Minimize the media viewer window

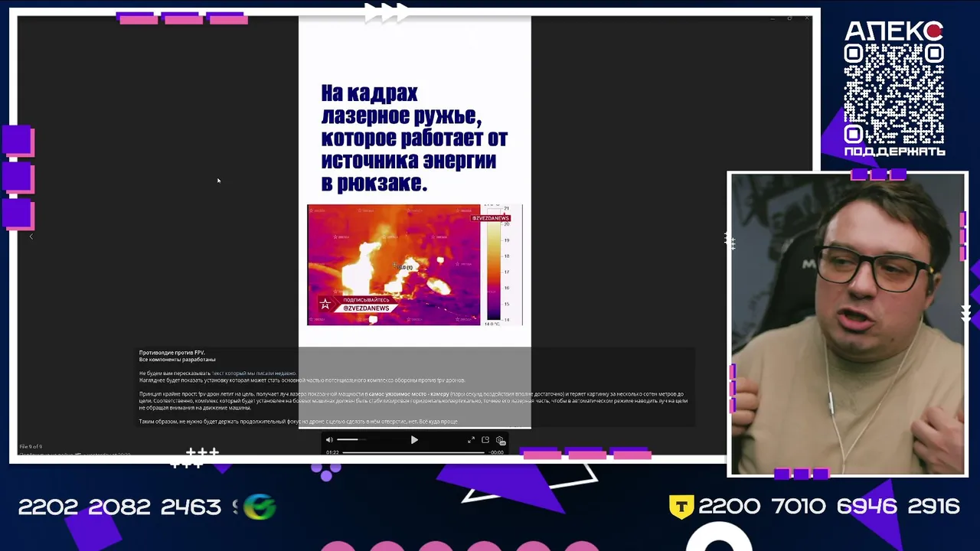point(771,18)
